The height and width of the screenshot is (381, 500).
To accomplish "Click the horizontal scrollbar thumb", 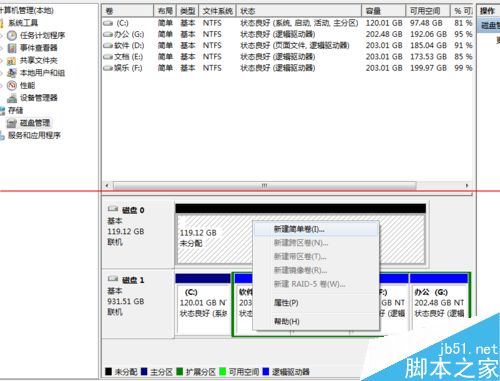I will click(265, 185).
